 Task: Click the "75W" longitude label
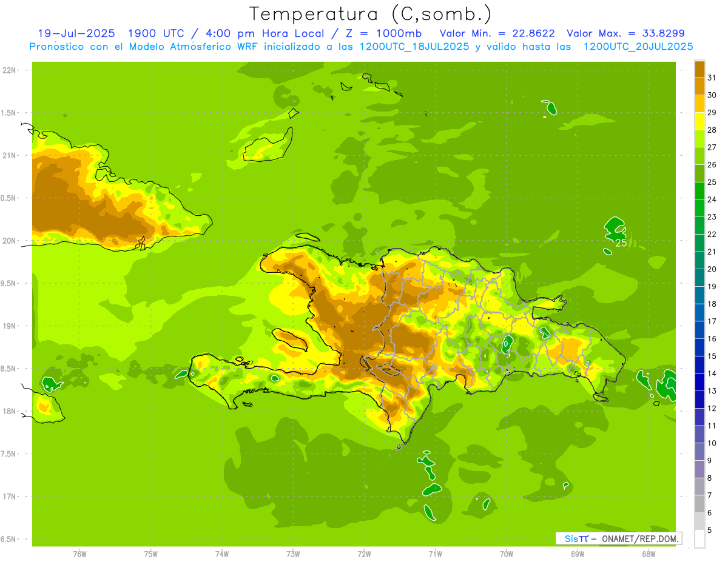click(151, 554)
